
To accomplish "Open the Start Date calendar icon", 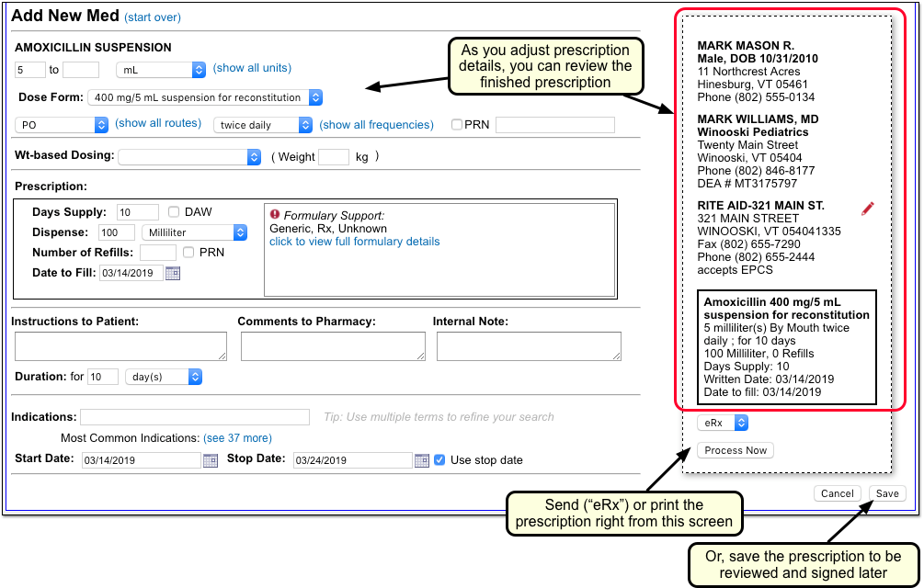I will tap(211, 460).
